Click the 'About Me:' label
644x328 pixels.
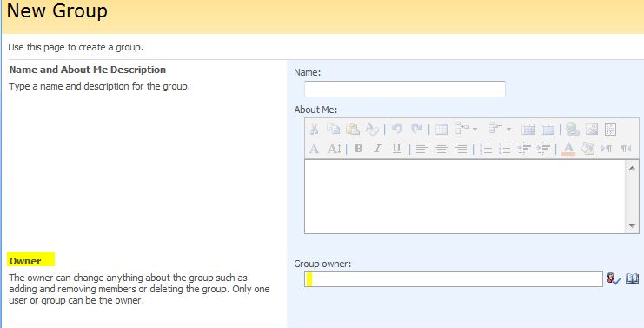315,110
